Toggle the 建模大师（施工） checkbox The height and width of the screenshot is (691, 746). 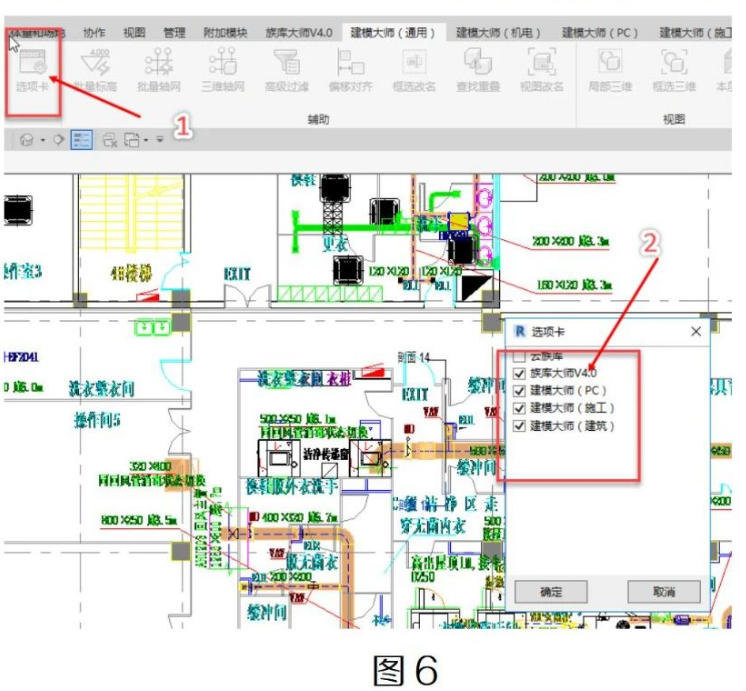pyautogui.click(x=519, y=408)
